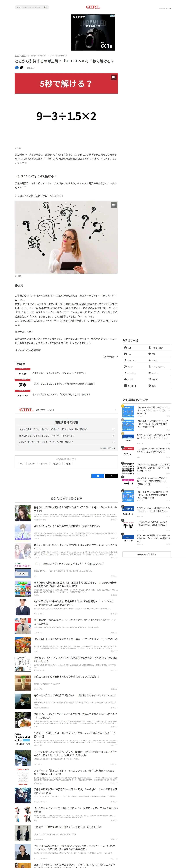The width and height of the screenshot is (186, 868).
Task: Open 札幌の最高気温は25度 weather article
Action: click(66, 589)
